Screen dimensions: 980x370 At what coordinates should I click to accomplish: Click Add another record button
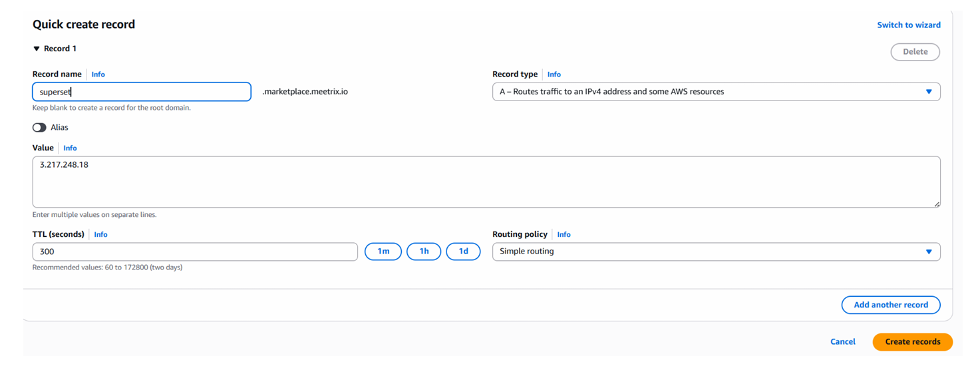point(890,305)
